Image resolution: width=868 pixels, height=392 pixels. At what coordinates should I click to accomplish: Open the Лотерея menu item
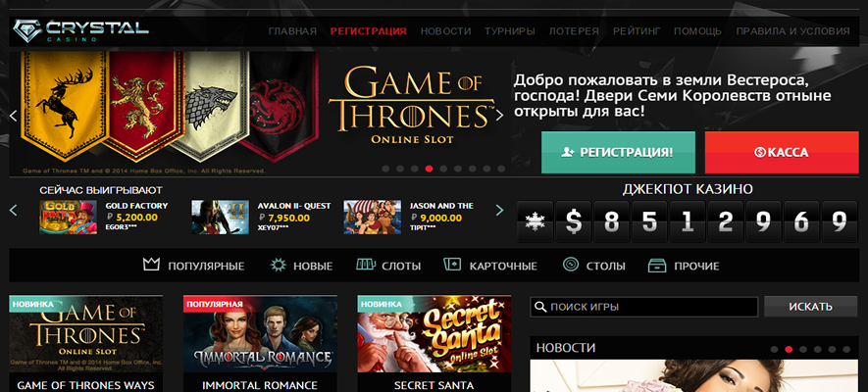(x=574, y=31)
